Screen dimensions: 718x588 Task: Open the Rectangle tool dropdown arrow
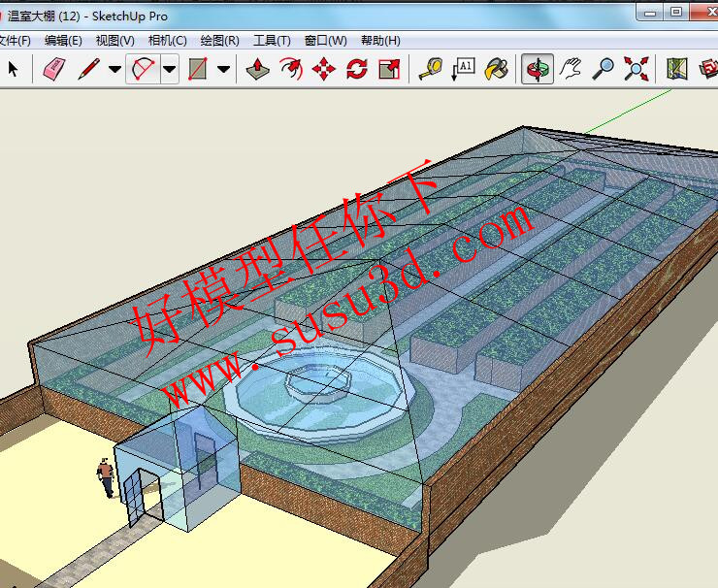223,69
